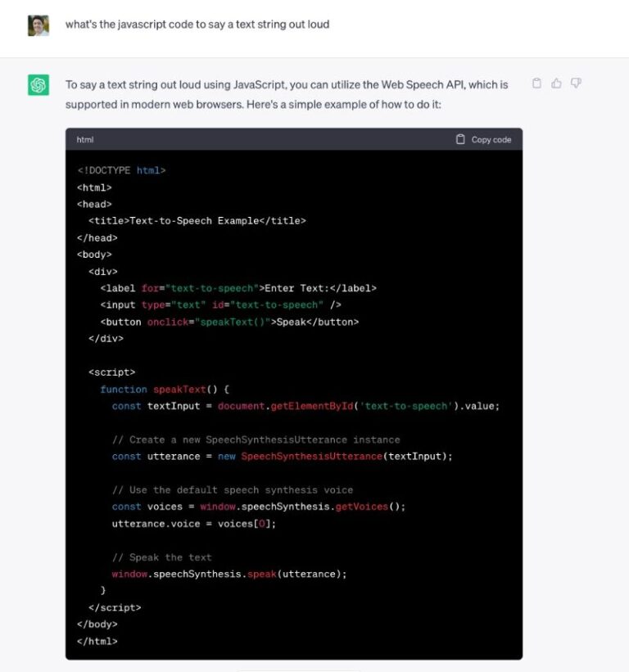Click the thumbs down icon on the response
This screenshot has width=629, height=672.
point(577,83)
